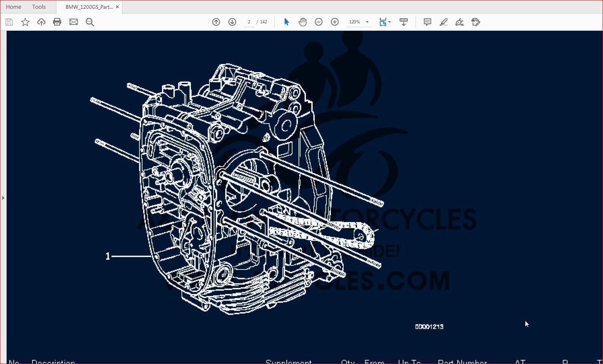This screenshot has height=364, width=603.
Task: Zoom in with the plus button
Action: click(335, 22)
